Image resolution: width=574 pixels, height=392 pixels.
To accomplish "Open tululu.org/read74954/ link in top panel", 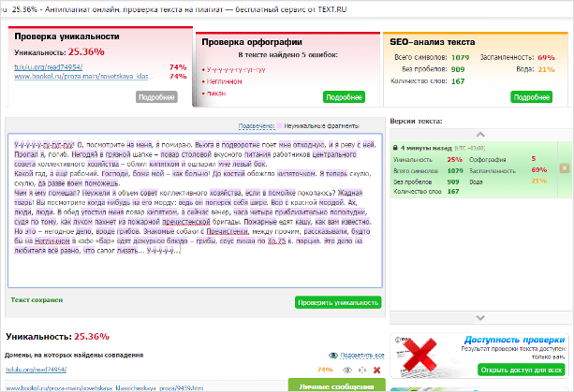I will click(49, 67).
